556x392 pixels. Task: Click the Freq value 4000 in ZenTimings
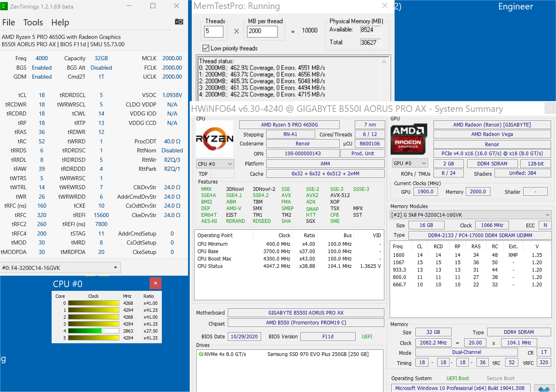(42, 58)
